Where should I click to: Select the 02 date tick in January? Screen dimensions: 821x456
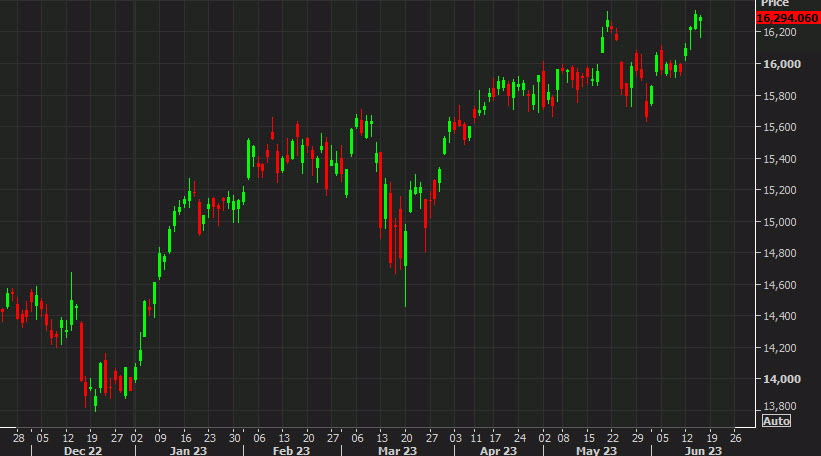(x=137, y=438)
